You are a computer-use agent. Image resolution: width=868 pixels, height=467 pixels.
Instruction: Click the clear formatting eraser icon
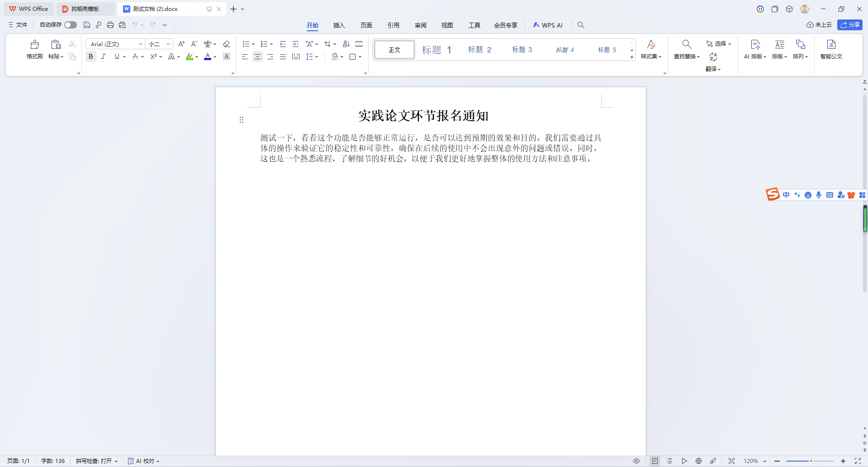[227, 44]
